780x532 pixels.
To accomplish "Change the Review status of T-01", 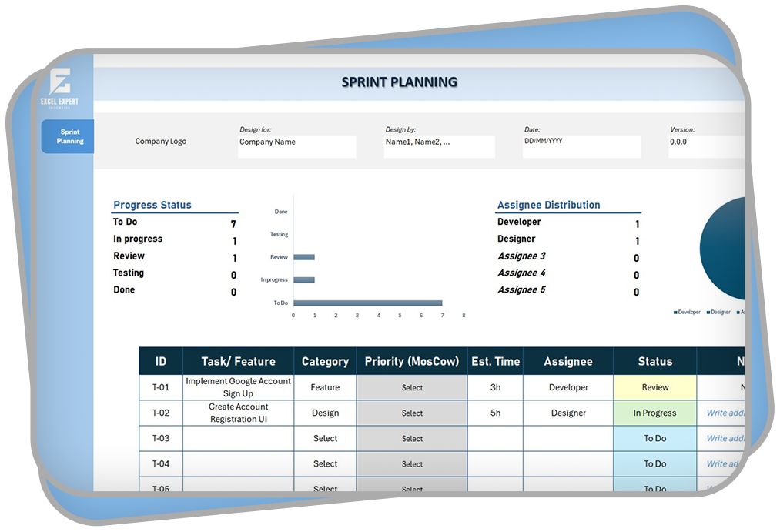I will coord(654,388).
